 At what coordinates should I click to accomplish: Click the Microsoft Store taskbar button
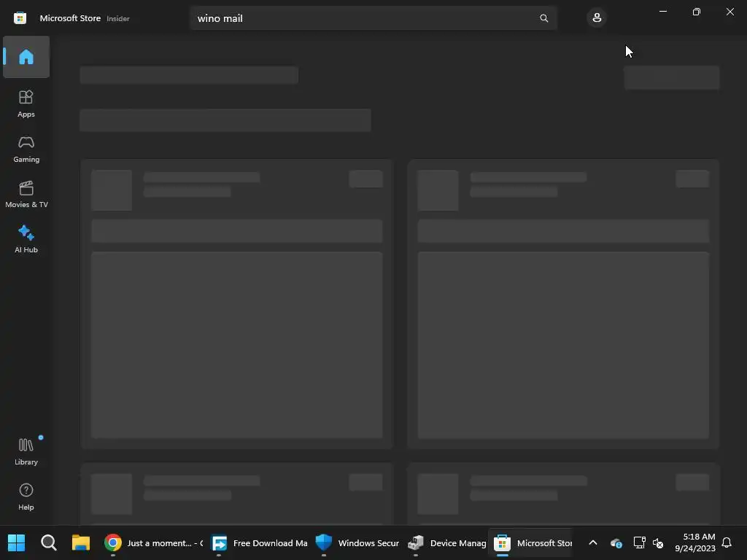coord(532,542)
